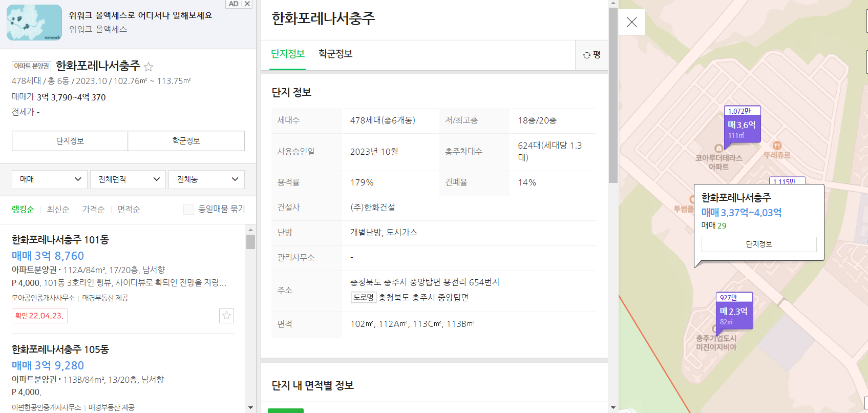Close the AD banner with X

(x=247, y=4)
